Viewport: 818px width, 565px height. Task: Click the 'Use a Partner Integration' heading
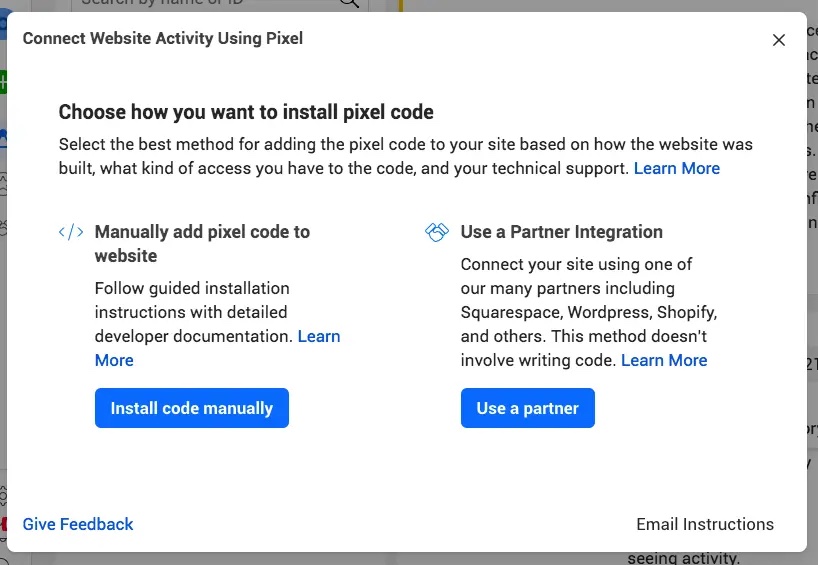click(x=561, y=232)
